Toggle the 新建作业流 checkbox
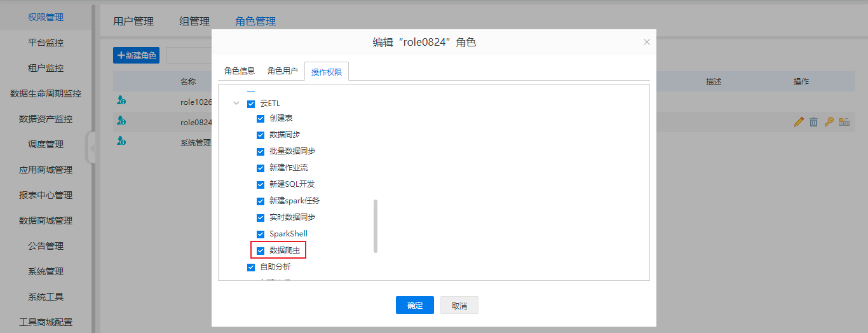 click(x=261, y=168)
